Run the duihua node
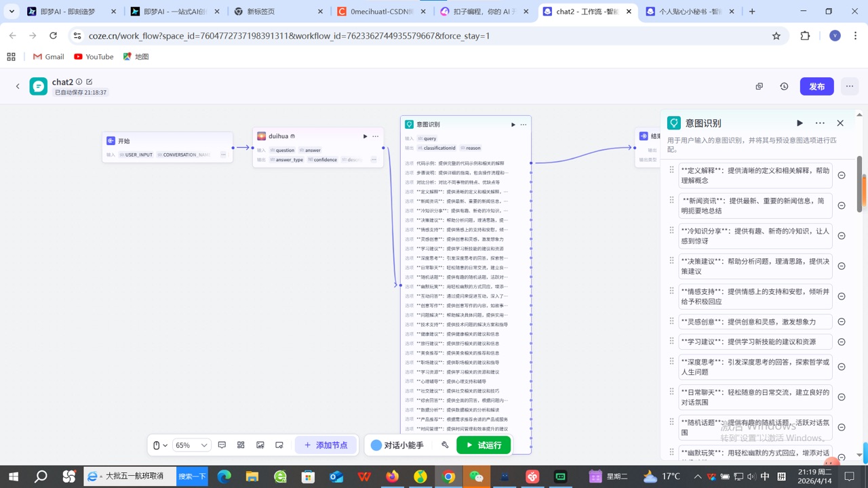Screen dimensions: 868x488 (365, 136)
